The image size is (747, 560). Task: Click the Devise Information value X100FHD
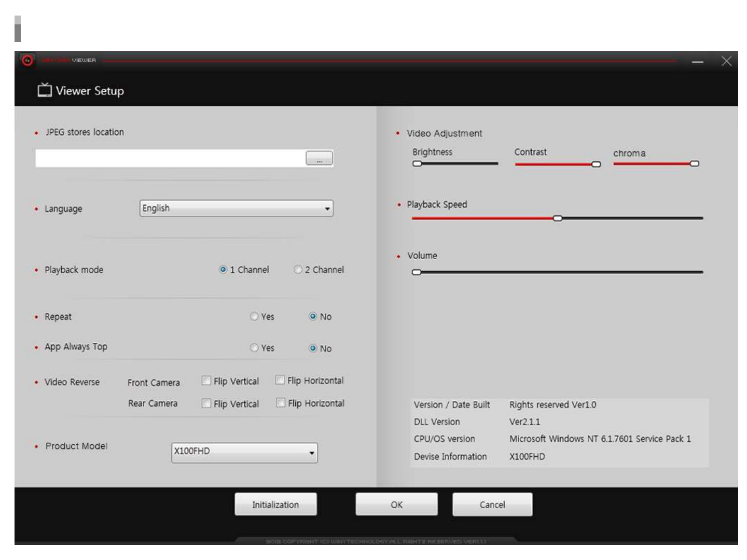pos(527,456)
